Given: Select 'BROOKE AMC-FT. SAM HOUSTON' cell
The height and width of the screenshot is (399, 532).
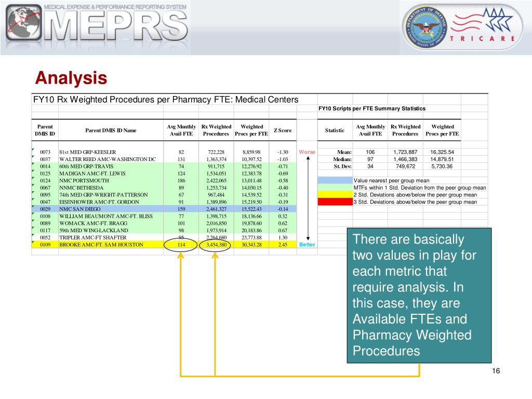Looking at the screenshot, I should click(x=101, y=245).
